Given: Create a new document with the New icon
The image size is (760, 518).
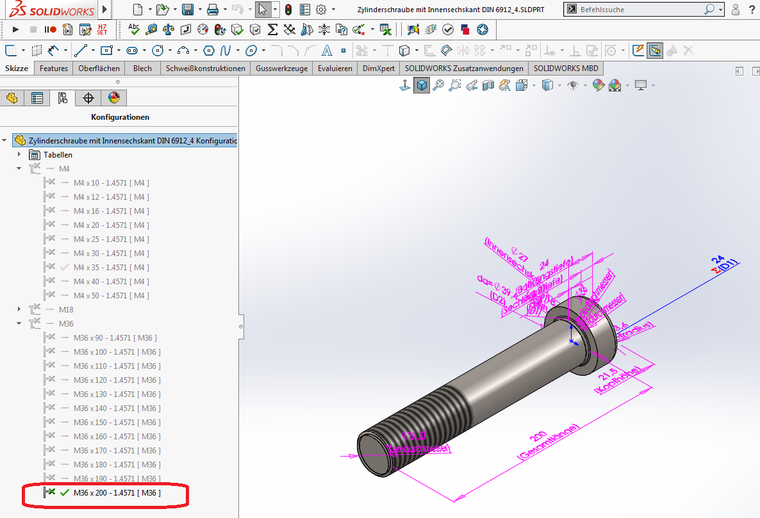Looking at the screenshot, I should [138, 9].
